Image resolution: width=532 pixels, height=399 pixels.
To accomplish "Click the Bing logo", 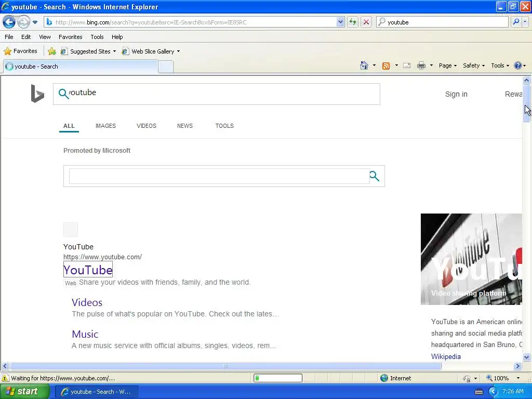I will coord(37,94).
